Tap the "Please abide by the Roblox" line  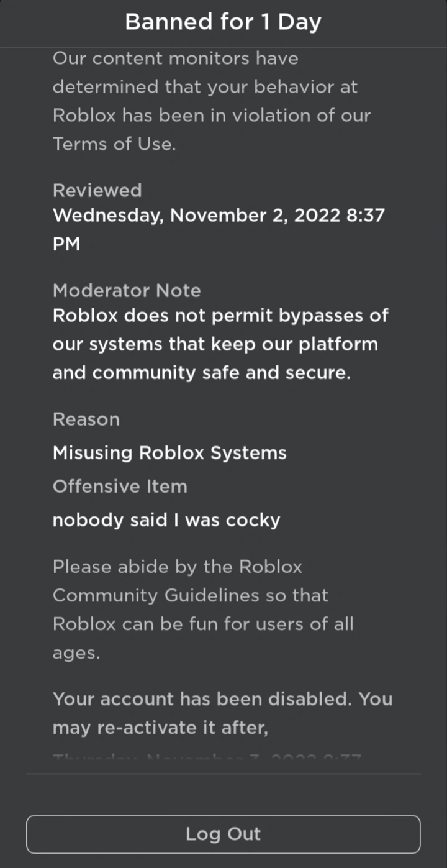tap(177, 567)
